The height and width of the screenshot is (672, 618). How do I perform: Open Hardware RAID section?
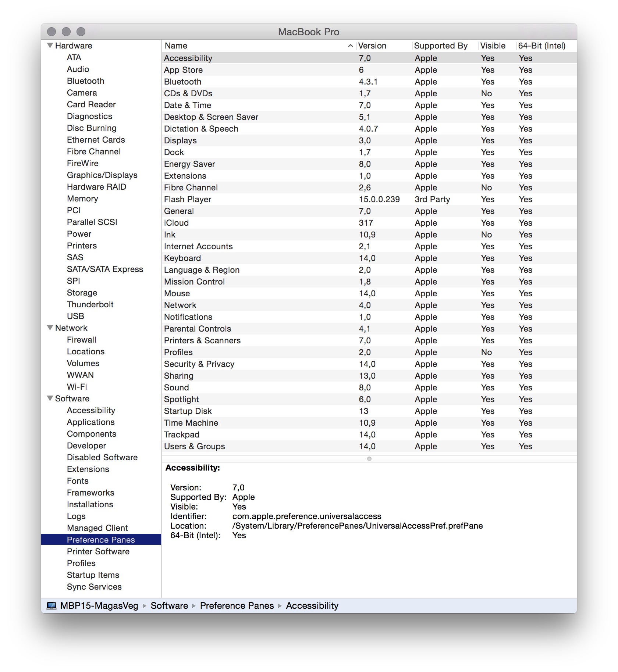click(96, 187)
